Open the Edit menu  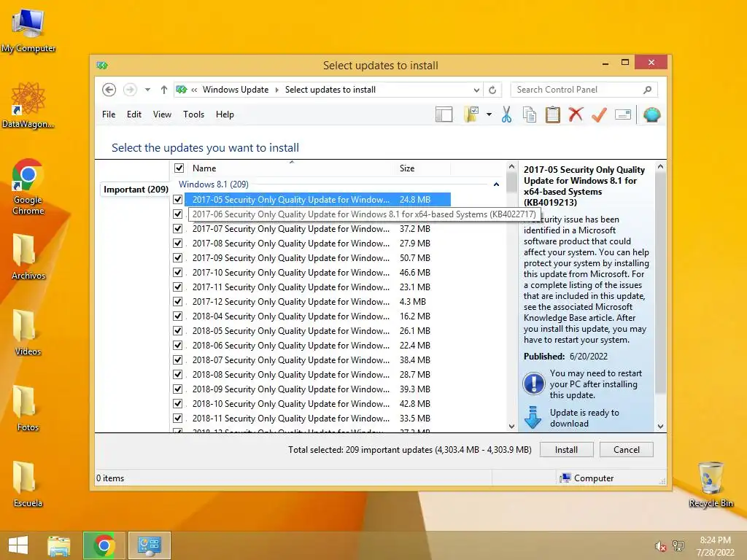point(134,114)
